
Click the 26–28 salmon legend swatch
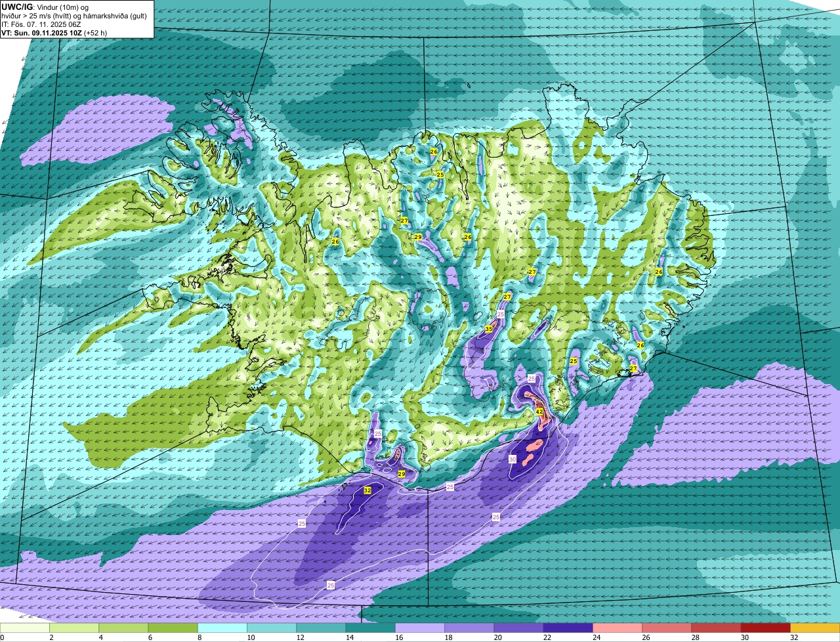coord(667,628)
